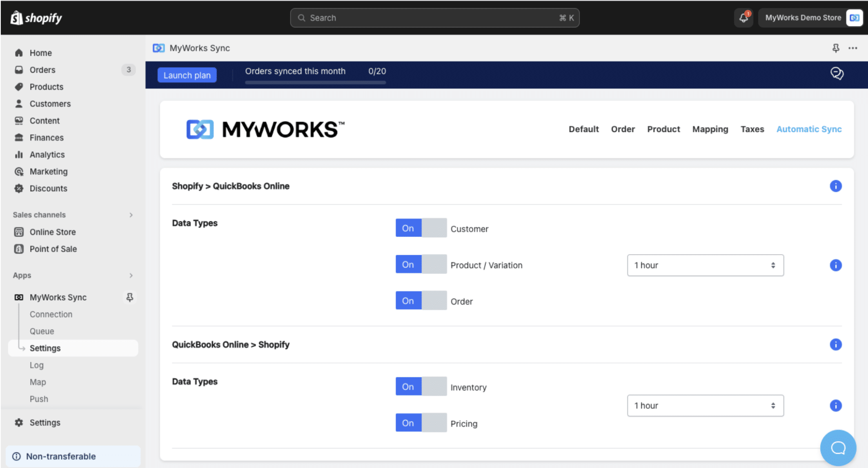Open the Connection submenu link

51,314
